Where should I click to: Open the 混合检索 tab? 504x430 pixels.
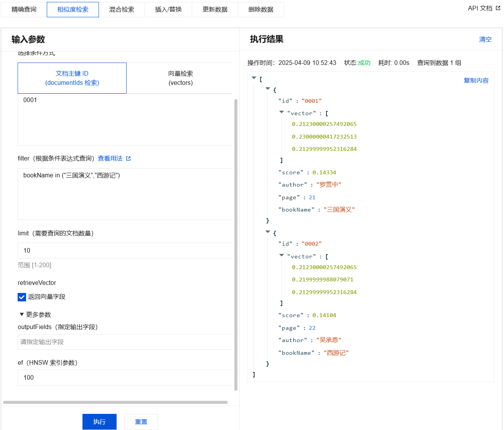pos(122,10)
